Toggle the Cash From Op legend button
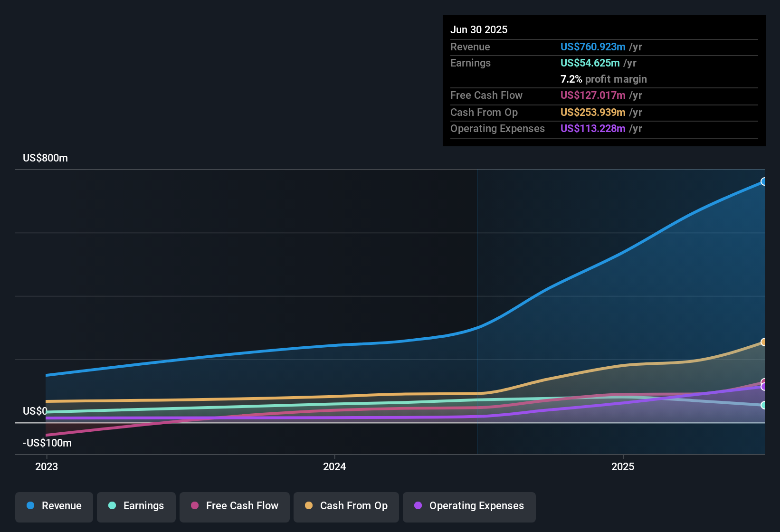780x532 pixels. (346, 507)
